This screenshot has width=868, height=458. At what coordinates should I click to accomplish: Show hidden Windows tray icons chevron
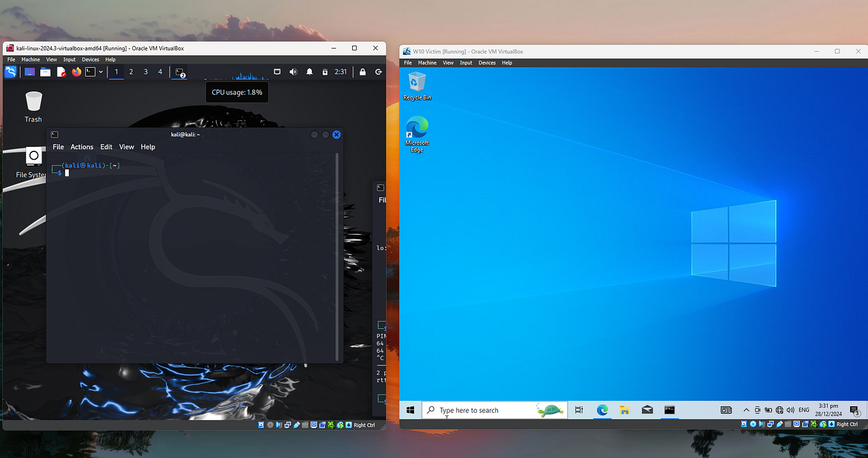[746, 410]
